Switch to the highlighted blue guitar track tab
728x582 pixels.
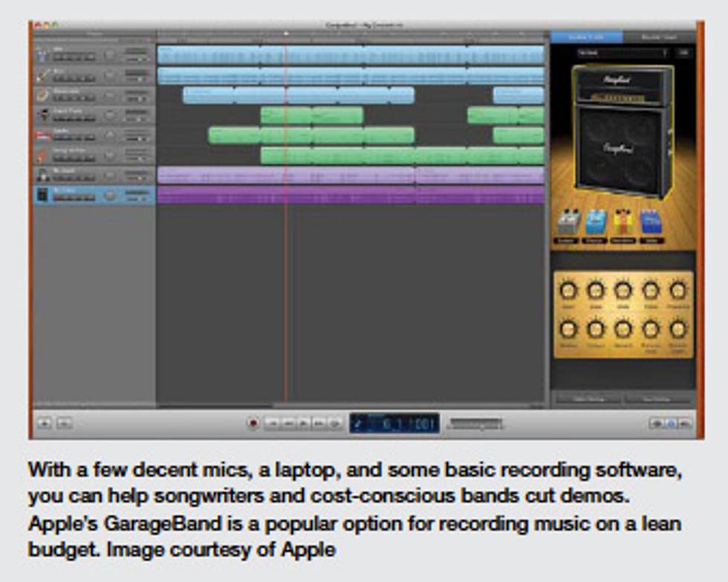(587, 37)
